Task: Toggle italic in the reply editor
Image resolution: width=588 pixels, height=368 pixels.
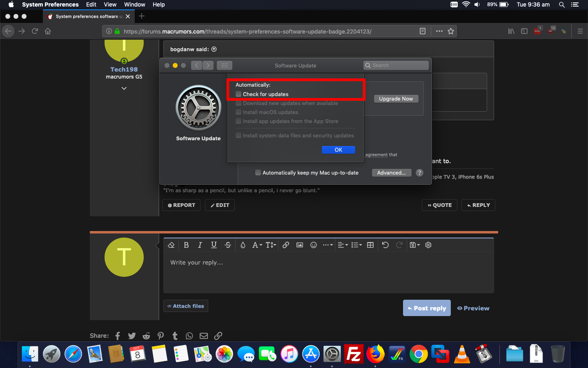Action: click(200, 245)
